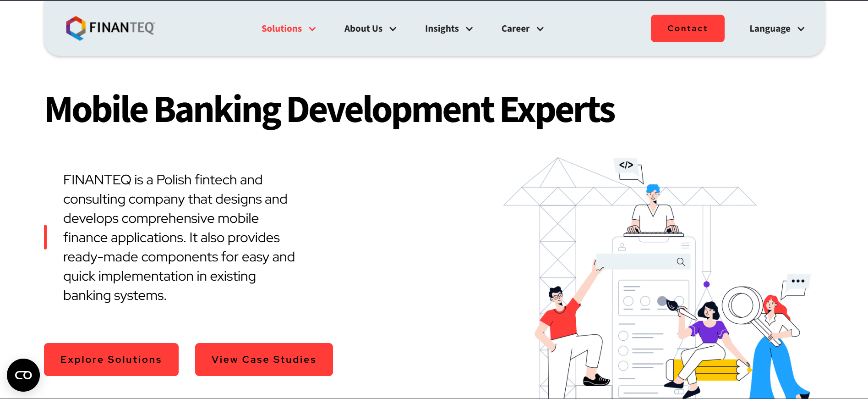Open the Language selector
Viewport: 868px width, 399px height.
(x=770, y=28)
